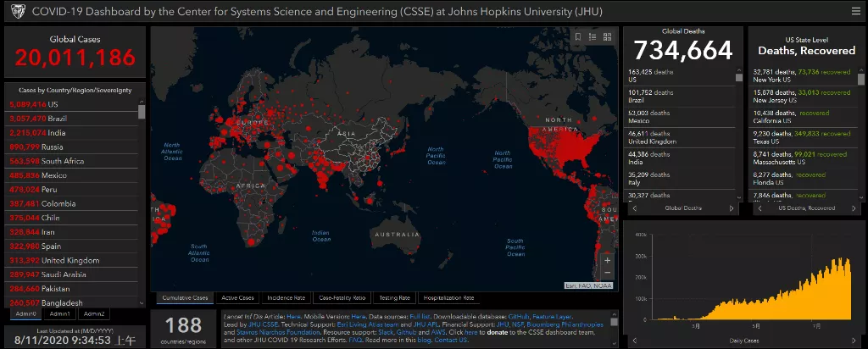Select Colombia row in country cases list
868x349 pixels.
(73, 203)
